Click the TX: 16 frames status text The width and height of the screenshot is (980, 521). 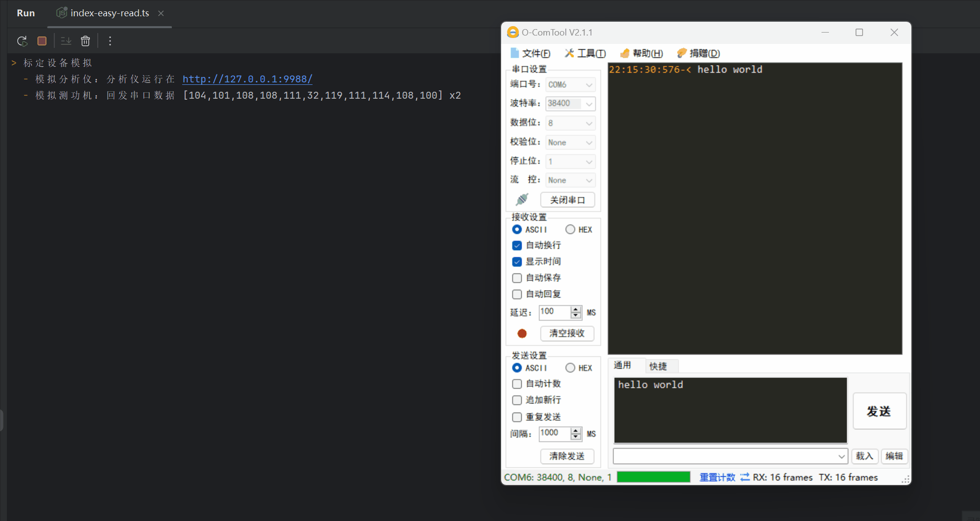[x=848, y=477]
